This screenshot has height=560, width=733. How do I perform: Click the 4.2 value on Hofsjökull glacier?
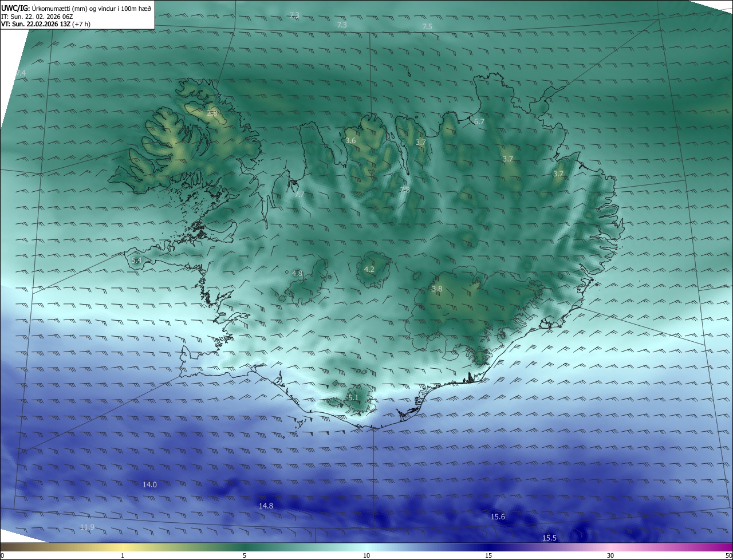click(x=369, y=270)
